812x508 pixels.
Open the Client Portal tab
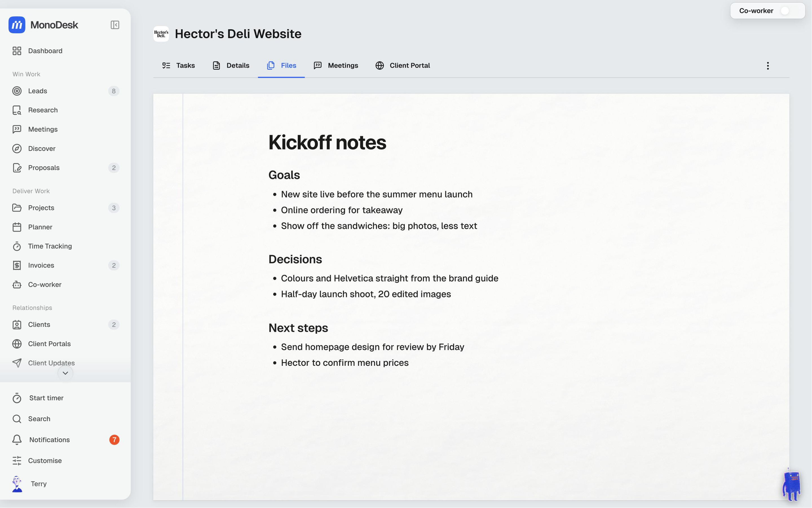coord(403,65)
